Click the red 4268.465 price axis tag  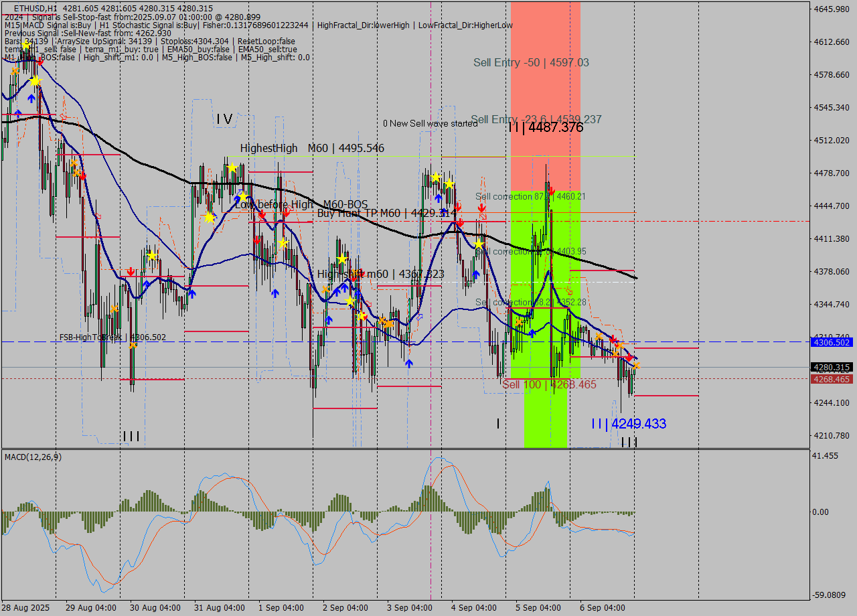click(831, 379)
